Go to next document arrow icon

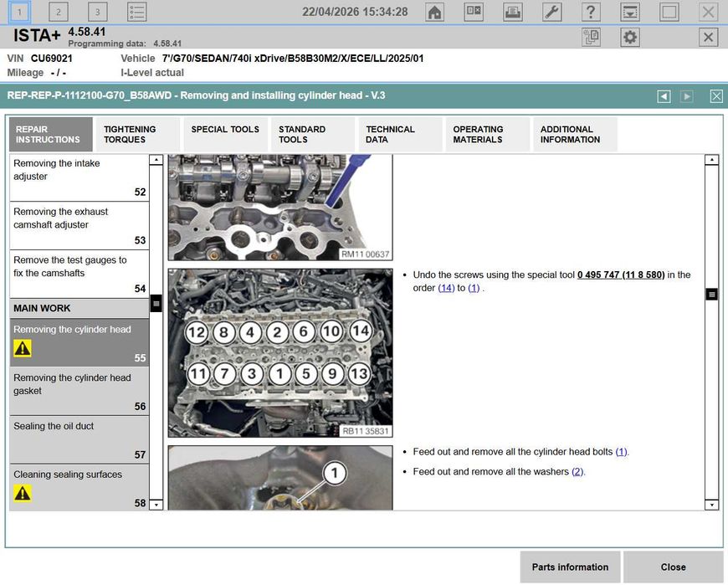point(687,96)
